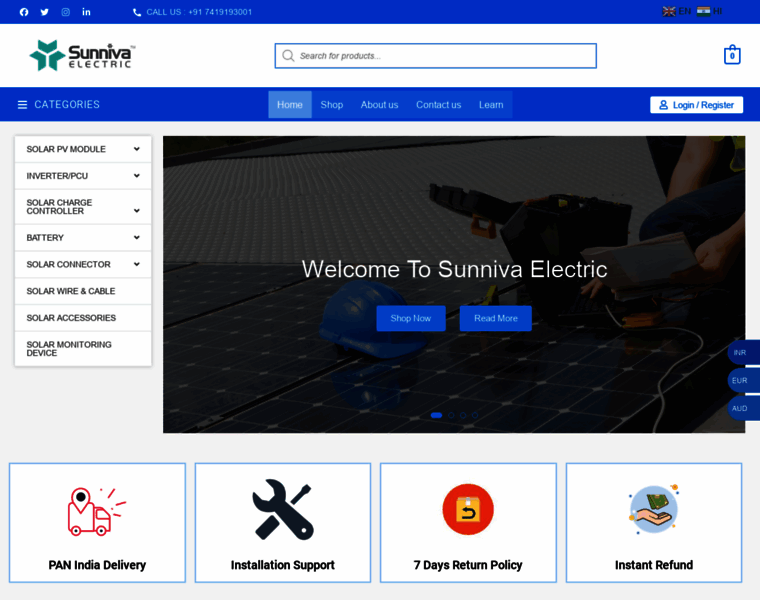Go to the Home tab
Viewport: 760px width, 600px height.
[x=290, y=105]
